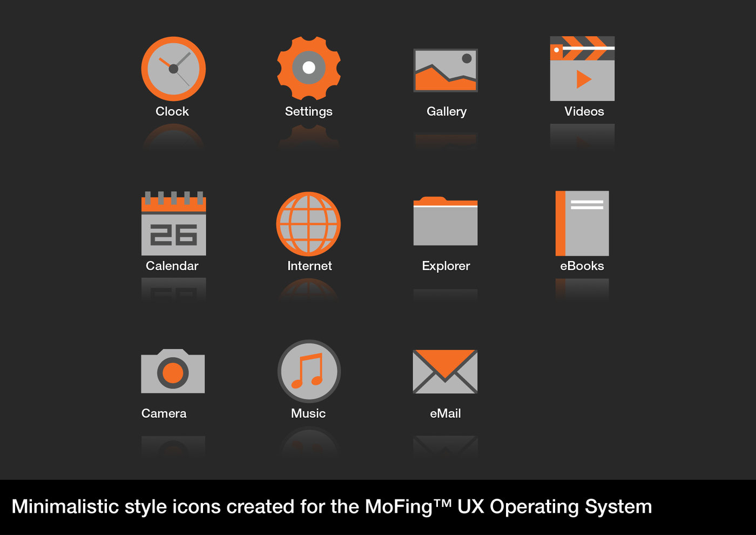Select the "Camera" text label
Image resolution: width=756 pixels, height=535 pixels.
click(164, 413)
